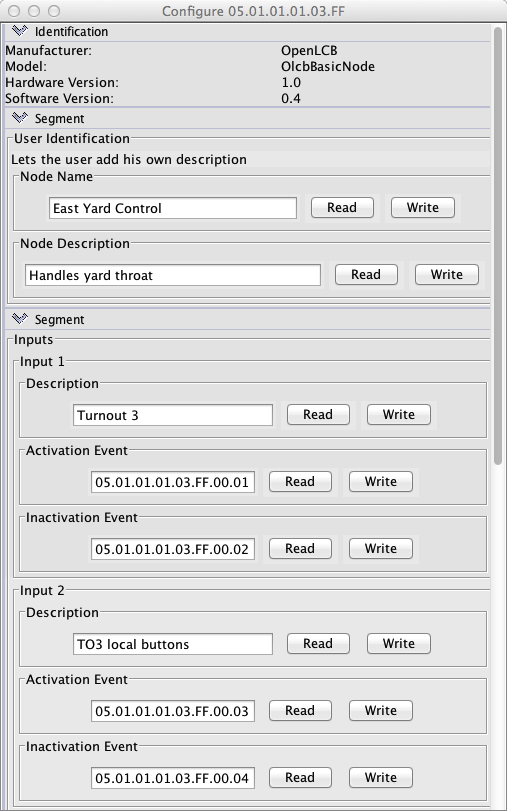Read the Node Description value
Viewport: 507px width, 812px height.
(x=366, y=274)
